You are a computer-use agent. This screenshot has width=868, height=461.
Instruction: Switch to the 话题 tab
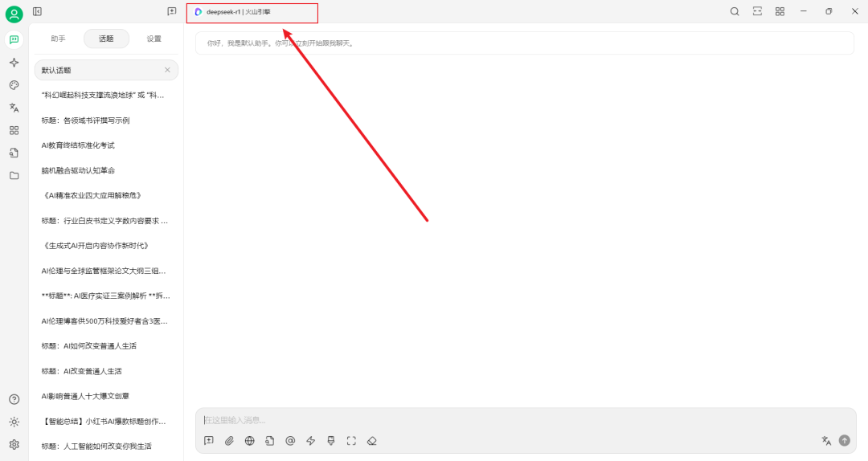(106, 39)
